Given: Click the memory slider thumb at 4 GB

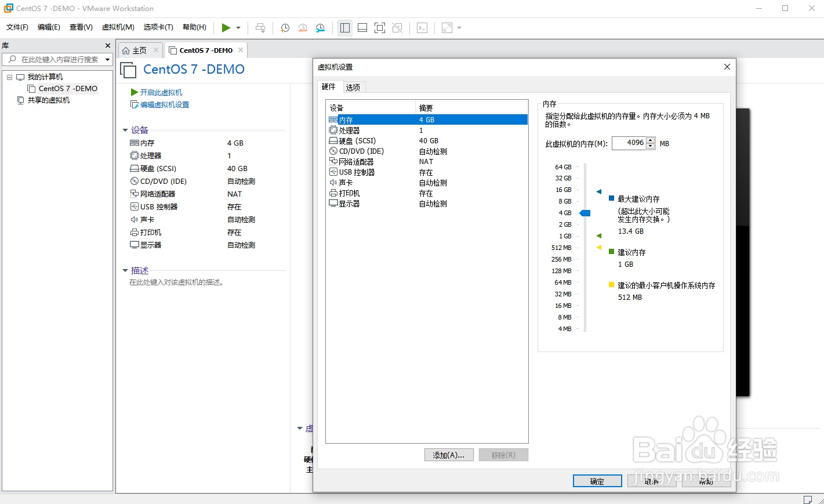Looking at the screenshot, I should [x=585, y=213].
